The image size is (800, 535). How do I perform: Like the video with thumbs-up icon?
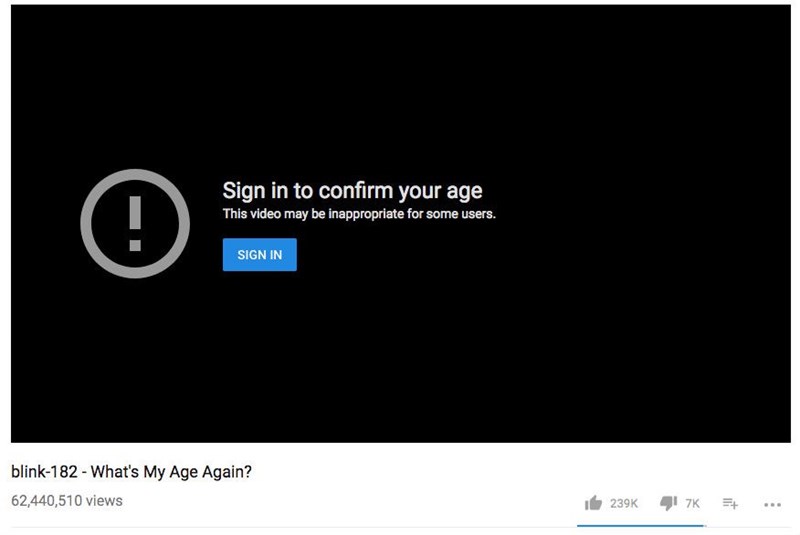(x=593, y=503)
